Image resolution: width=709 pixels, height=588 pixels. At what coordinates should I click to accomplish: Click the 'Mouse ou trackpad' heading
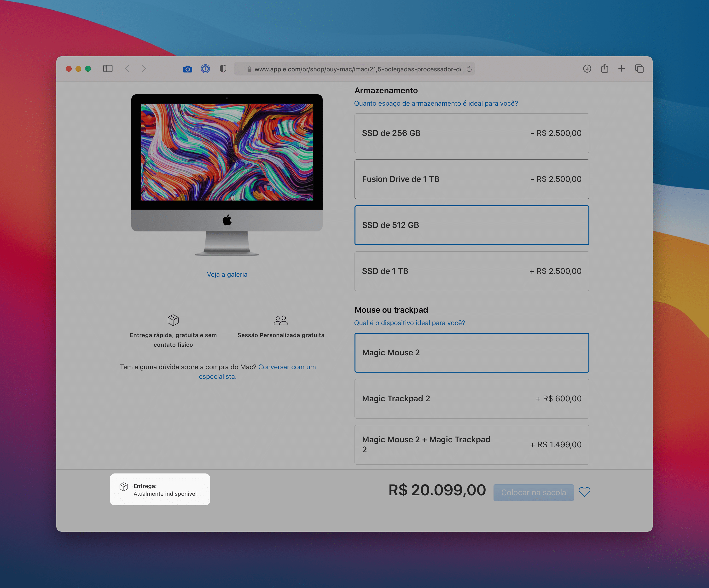click(x=391, y=310)
